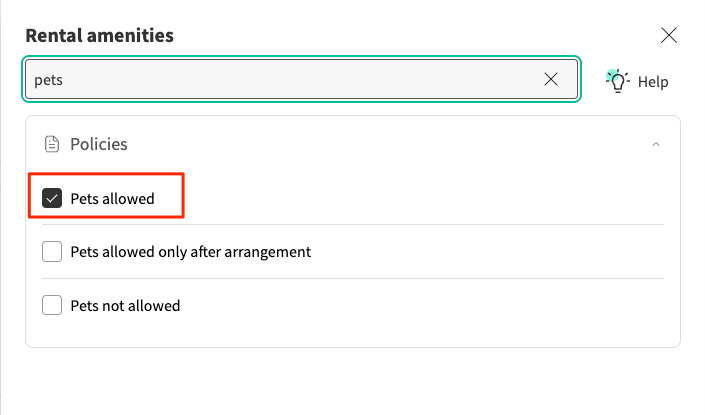
Task: Click the checkmark in Pets allowed box
Action: (x=52, y=198)
